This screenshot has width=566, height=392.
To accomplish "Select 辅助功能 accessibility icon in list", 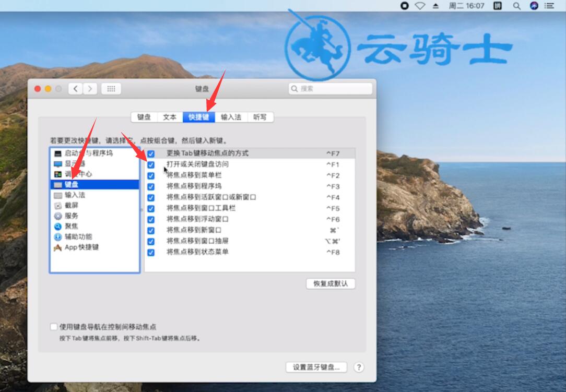I will pyautogui.click(x=58, y=237).
